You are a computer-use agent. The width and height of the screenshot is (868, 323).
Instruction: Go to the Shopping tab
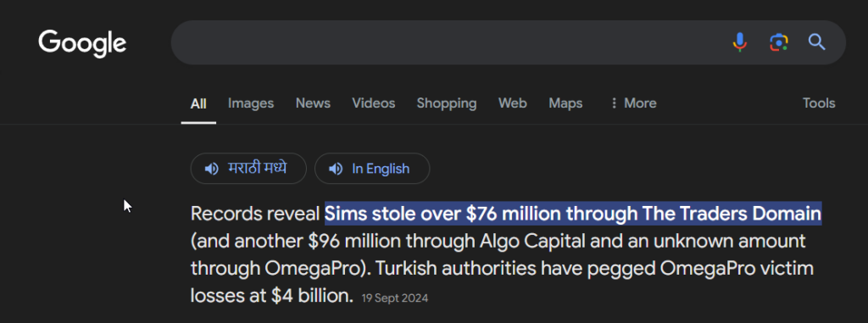pyautogui.click(x=446, y=103)
